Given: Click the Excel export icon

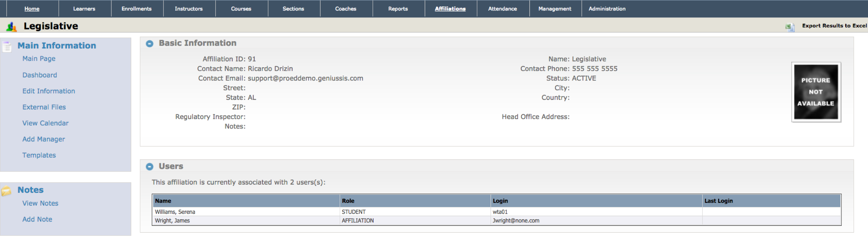Looking at the screenshot, I should (789, 26).
